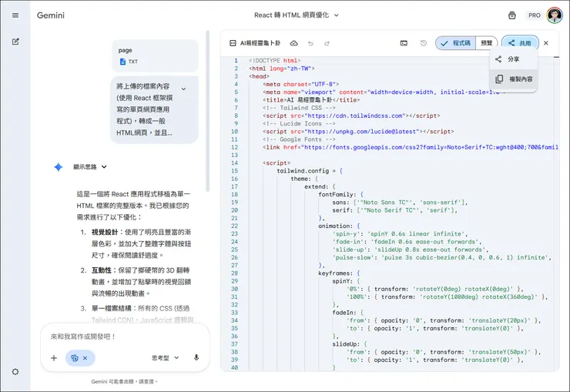Remove the canvas tool chip with its X
The width and height of the screenshot is (570, 392).
tap(85, 358)
